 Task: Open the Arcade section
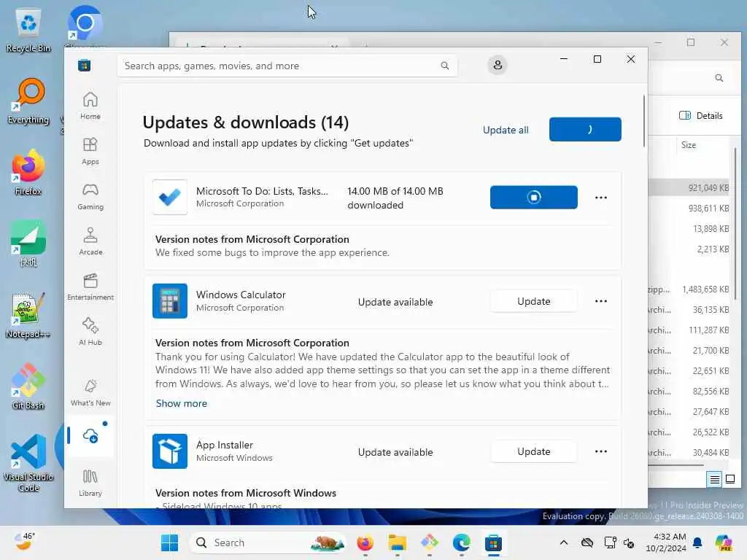click(x=90, y=241)
